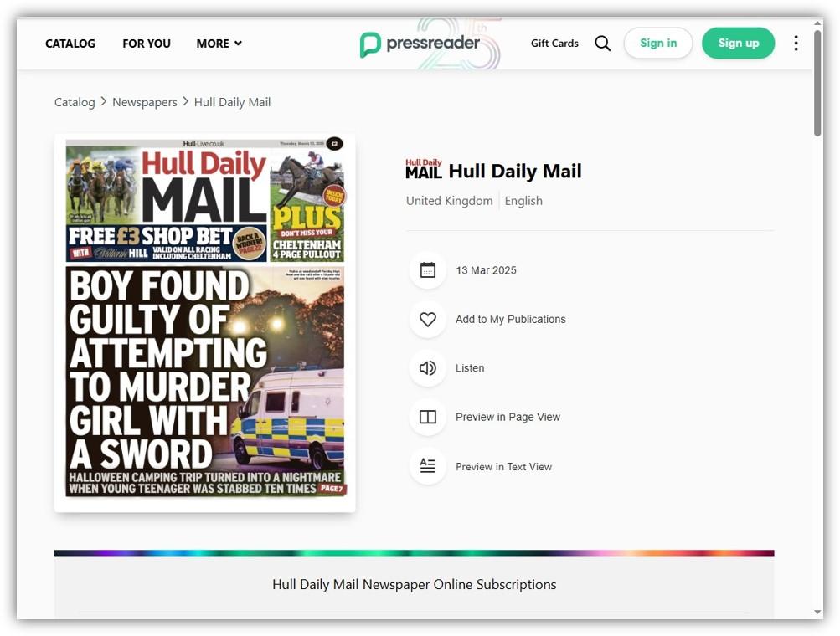Click the PressReader logo
Screen dimensions: 840x636
[420, 44]
